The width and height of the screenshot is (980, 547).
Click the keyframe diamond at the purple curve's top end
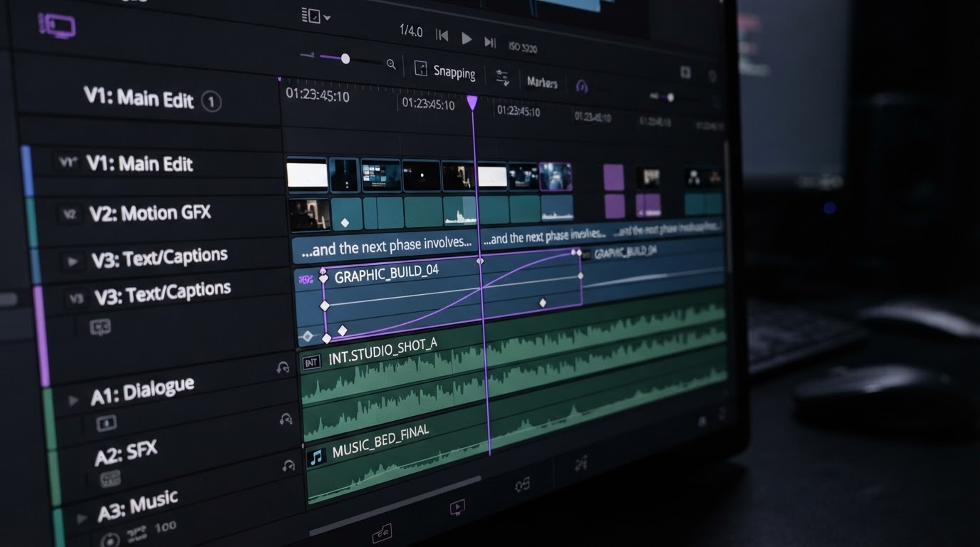point(575,252)
